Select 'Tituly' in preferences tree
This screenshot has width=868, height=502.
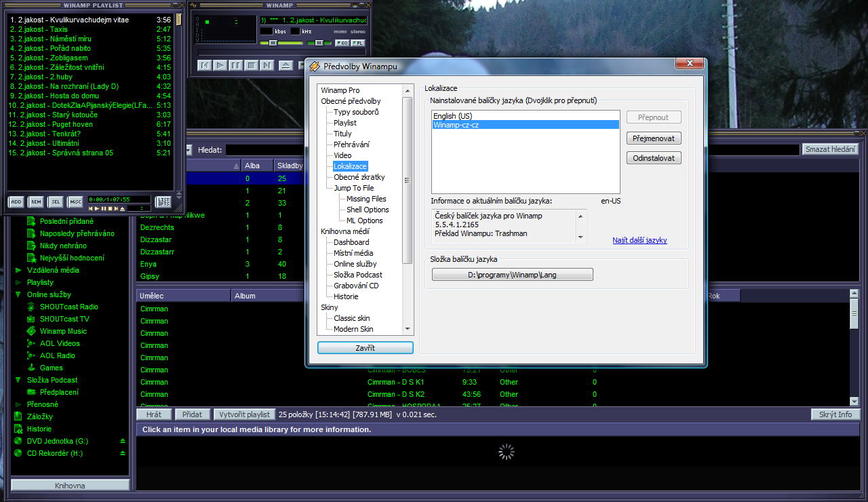[x=342, y=134]
